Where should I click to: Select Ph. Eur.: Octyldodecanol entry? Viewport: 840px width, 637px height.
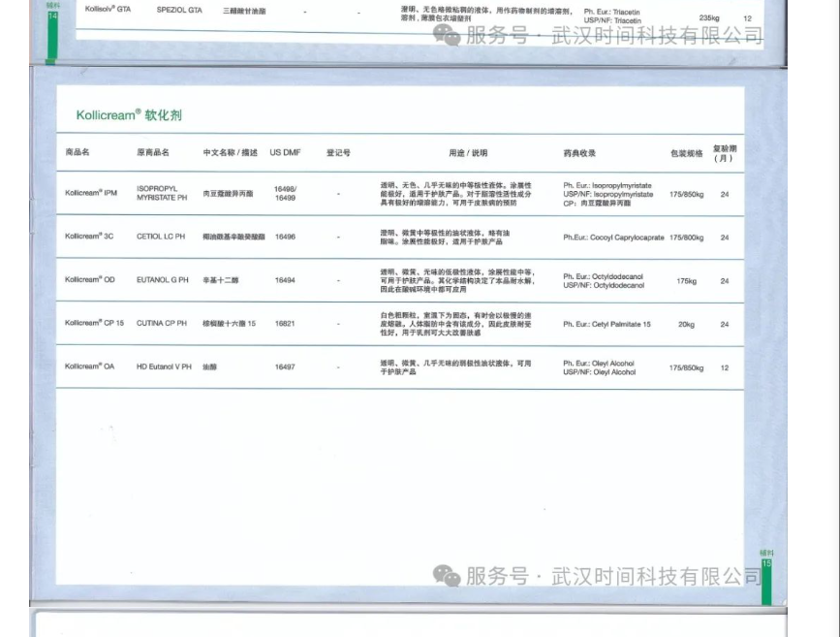coord(604,276)
